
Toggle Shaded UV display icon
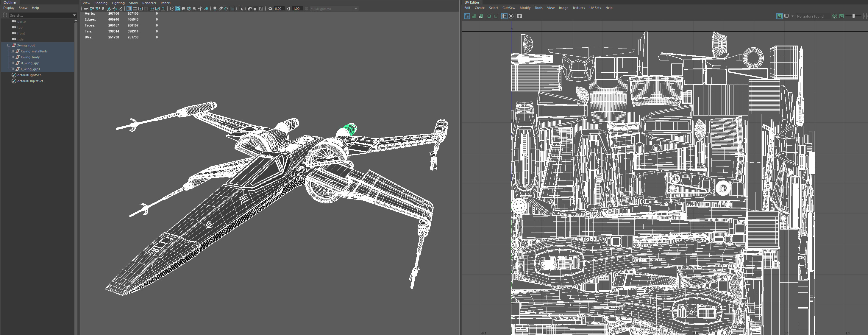[x=474, y=16]
